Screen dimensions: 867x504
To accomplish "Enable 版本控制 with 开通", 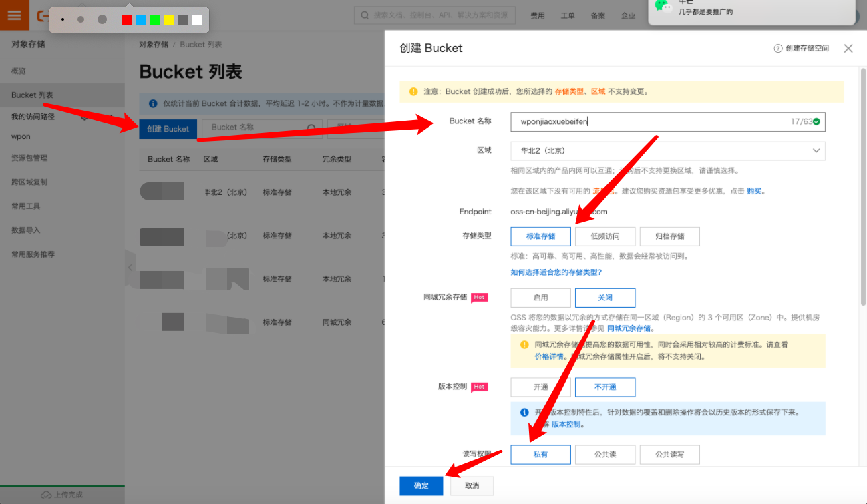I will 541,387.
